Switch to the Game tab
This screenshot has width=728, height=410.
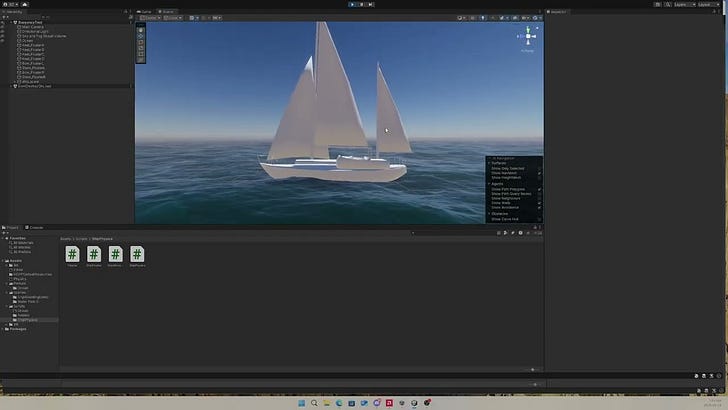(x=144, y=12)
